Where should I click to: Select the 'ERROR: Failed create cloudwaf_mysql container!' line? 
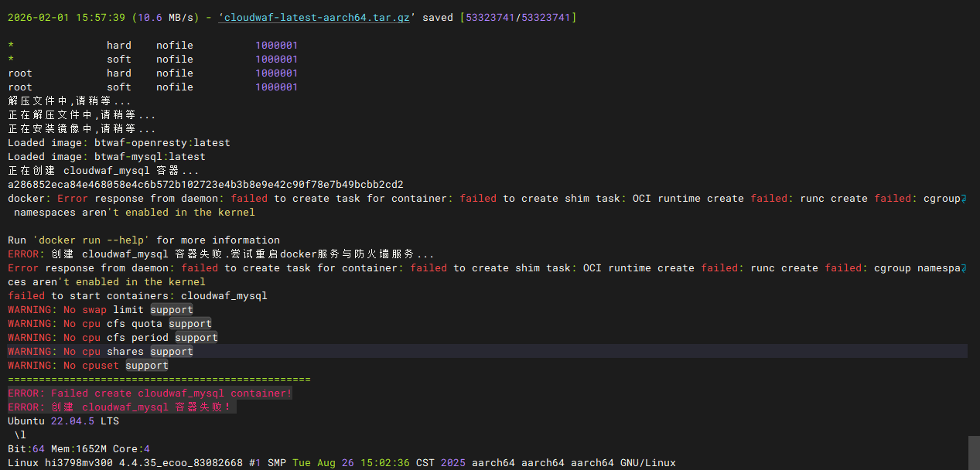tap(151, 393)
